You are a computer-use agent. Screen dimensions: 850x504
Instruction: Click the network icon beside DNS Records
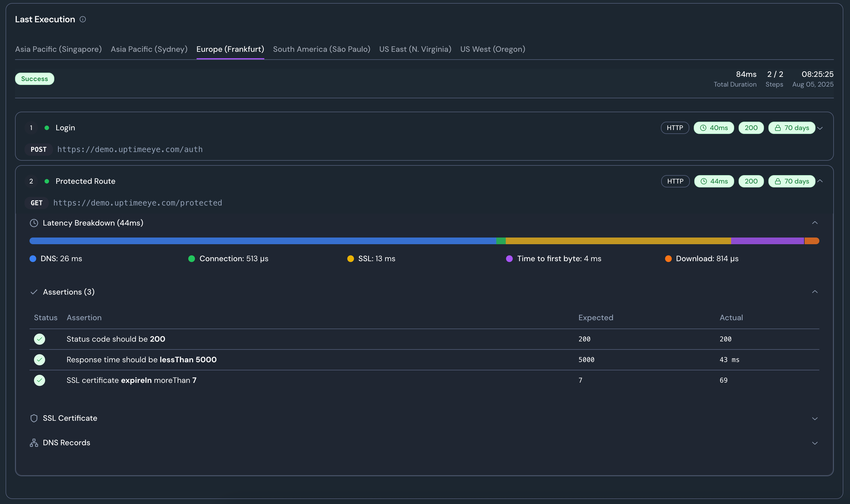coord(34,443)
